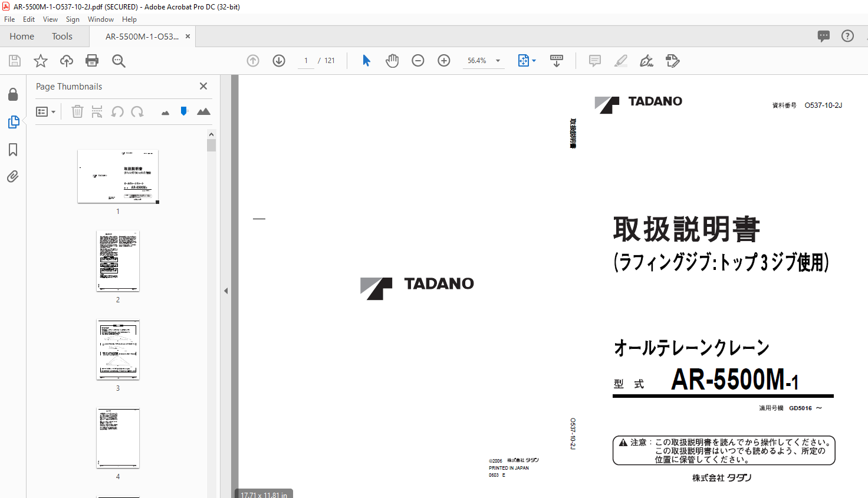Click the 56.4% zoom value field
This screenshot has width=868, height=498.
477,61
